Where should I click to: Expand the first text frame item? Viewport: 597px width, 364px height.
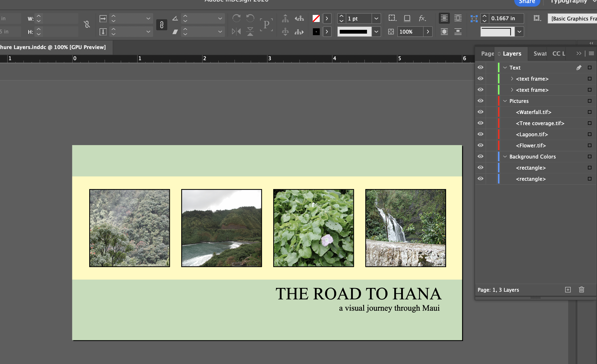pyautogui.click(x=512, y=79)
